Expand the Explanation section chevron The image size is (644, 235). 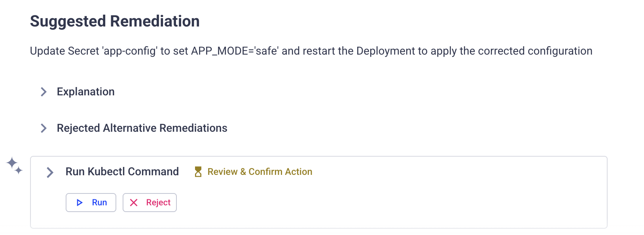[44, 92]
